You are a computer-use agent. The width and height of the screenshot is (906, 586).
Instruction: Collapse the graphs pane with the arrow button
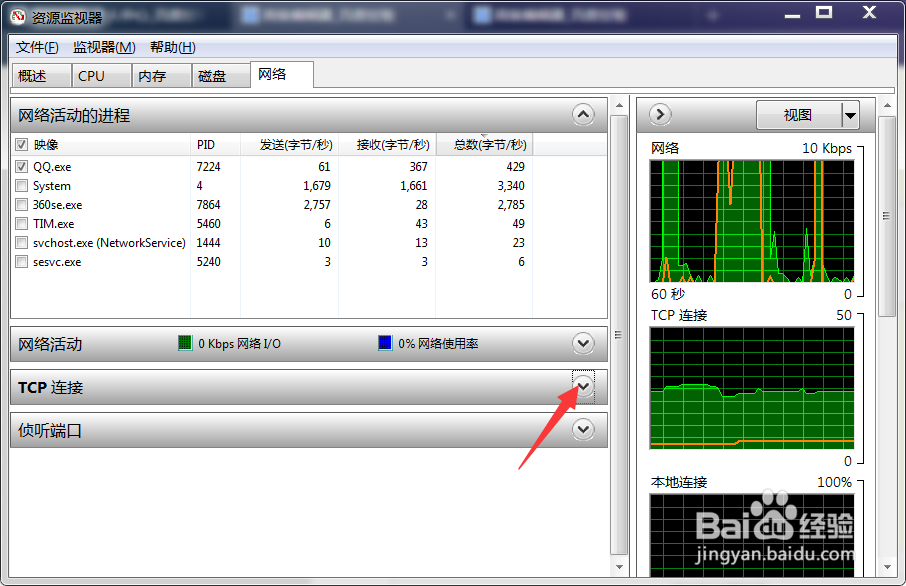pyautogui.click(x=660, y=114)
